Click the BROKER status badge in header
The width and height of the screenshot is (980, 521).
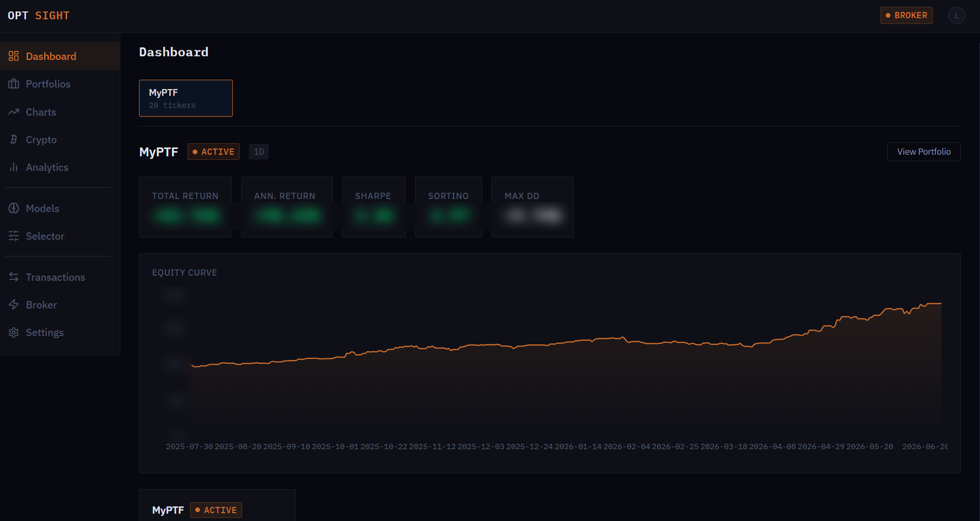point(907,15)
